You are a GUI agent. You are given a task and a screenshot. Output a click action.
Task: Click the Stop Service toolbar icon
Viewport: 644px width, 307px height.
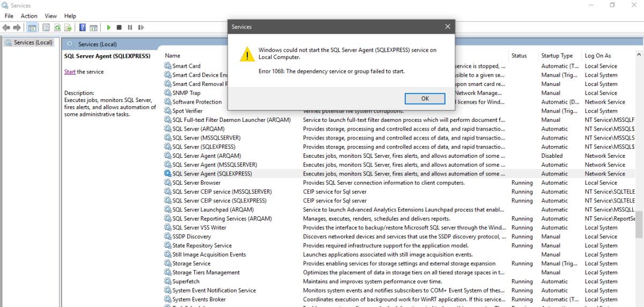[x=119, y=27]
